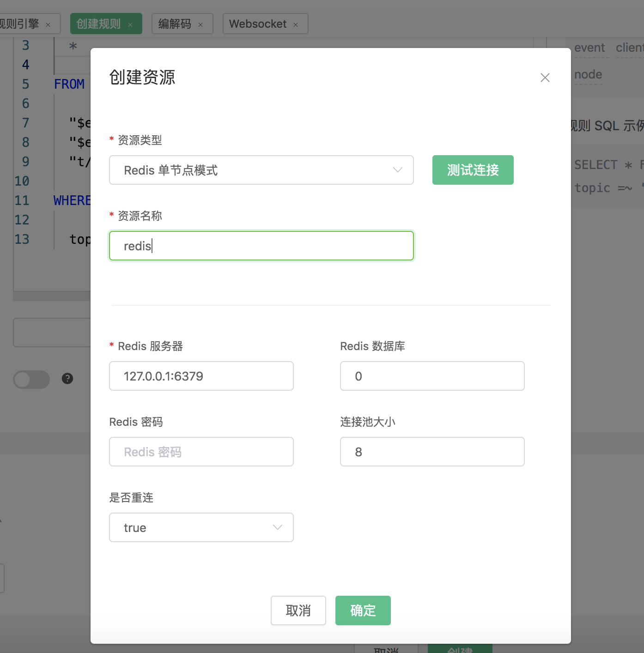The width and height of the screenshot is (644, 653).
Task: Toggle the switch beside the help icon
Action: click(x=31, y=379)
